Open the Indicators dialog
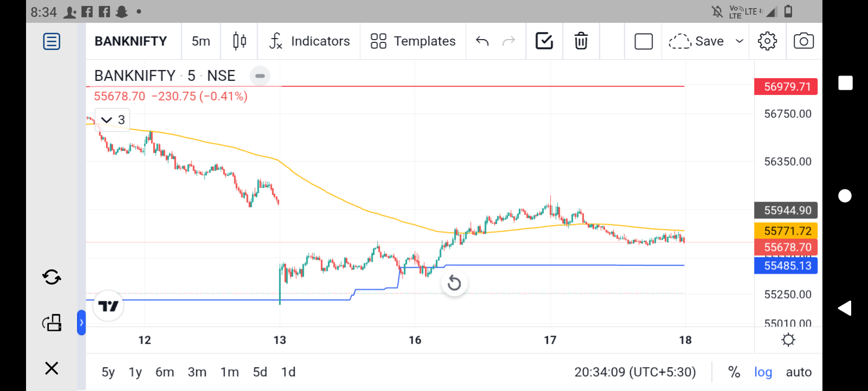Screen dimensions: 868x391 [x=309, y=41]
